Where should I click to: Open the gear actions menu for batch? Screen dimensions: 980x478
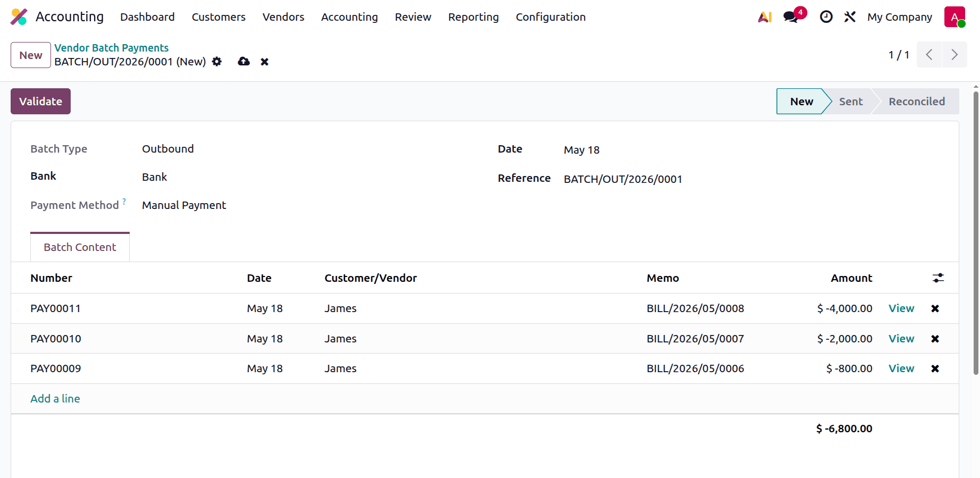point(217,62)
